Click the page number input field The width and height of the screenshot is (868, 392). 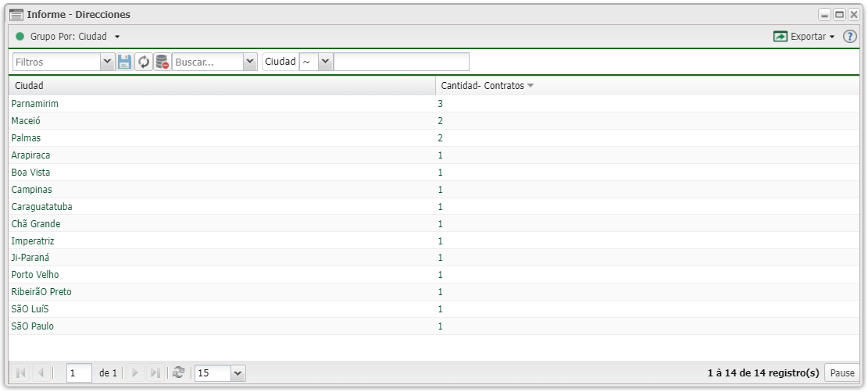[x=79, y=373]
